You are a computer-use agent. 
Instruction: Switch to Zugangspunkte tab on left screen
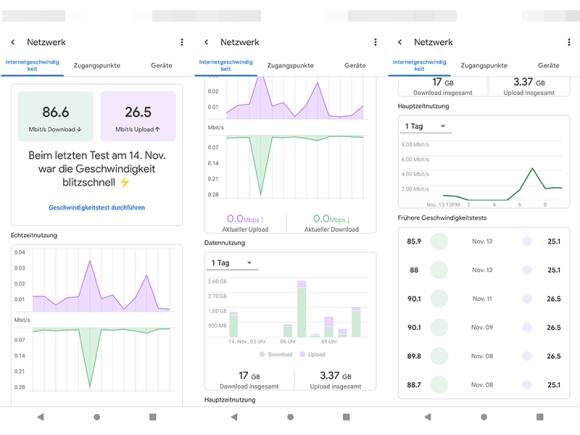pyautogui.click(x=97, y=65)
